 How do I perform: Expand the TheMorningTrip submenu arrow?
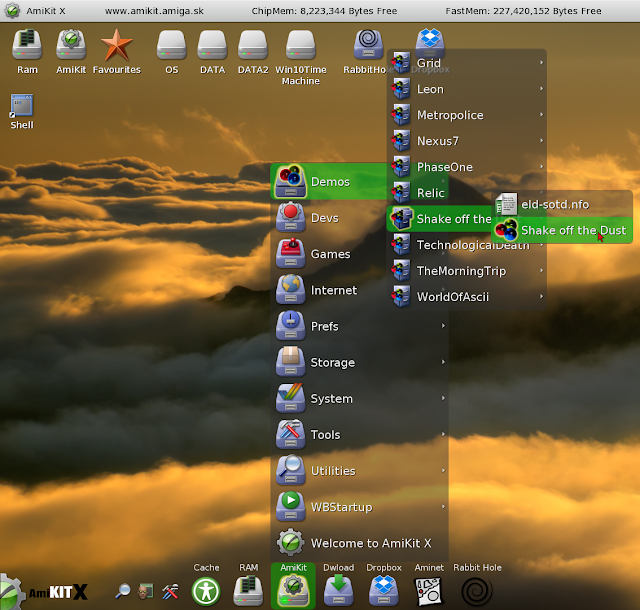click(541, 270)
